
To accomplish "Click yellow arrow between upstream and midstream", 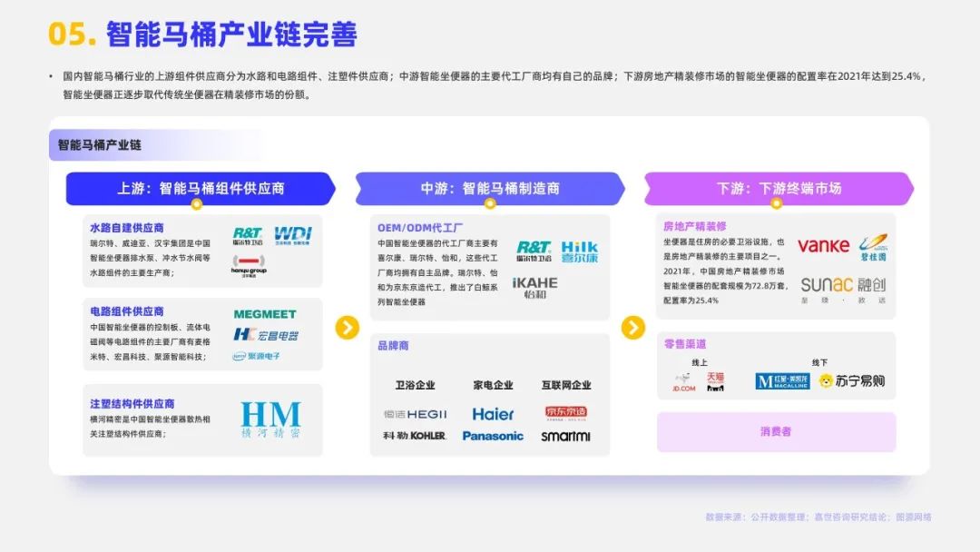I will pyautogui.click(x=348, y=328).
